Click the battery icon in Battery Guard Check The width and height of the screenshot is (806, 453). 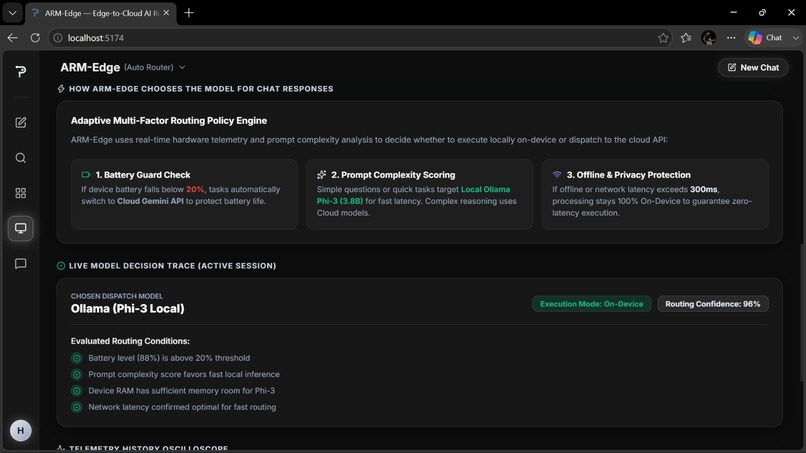click(86, 175)
